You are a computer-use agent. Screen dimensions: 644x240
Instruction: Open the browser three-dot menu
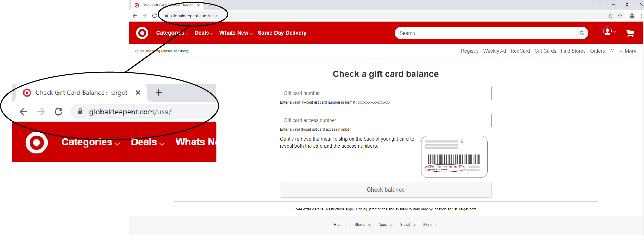tap(641, 16)
